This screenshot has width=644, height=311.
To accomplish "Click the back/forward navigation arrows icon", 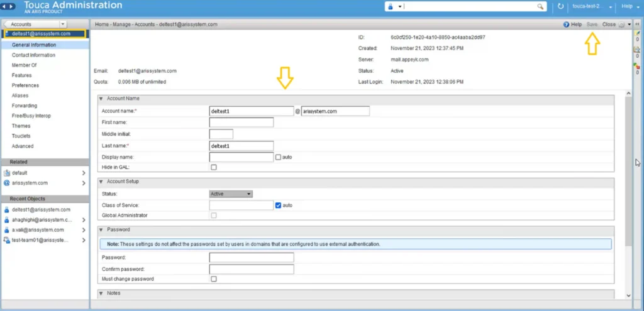I will (9, 6).
